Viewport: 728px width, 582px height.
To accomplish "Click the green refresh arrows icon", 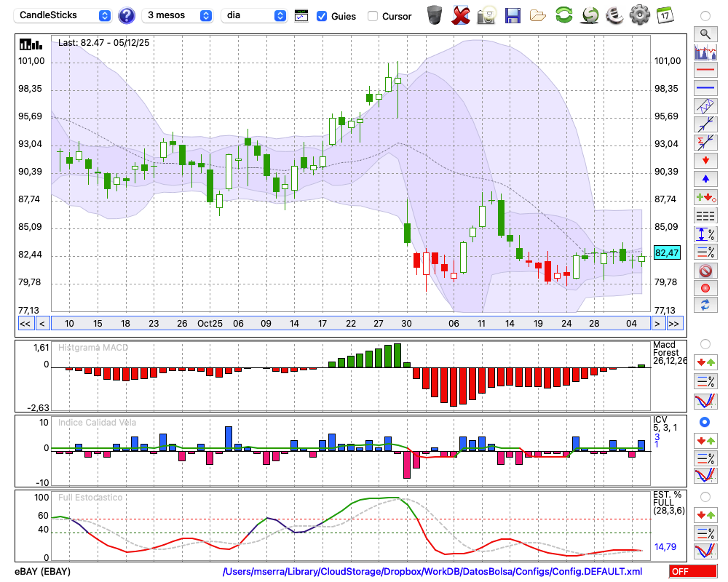I will pos(563,15).
